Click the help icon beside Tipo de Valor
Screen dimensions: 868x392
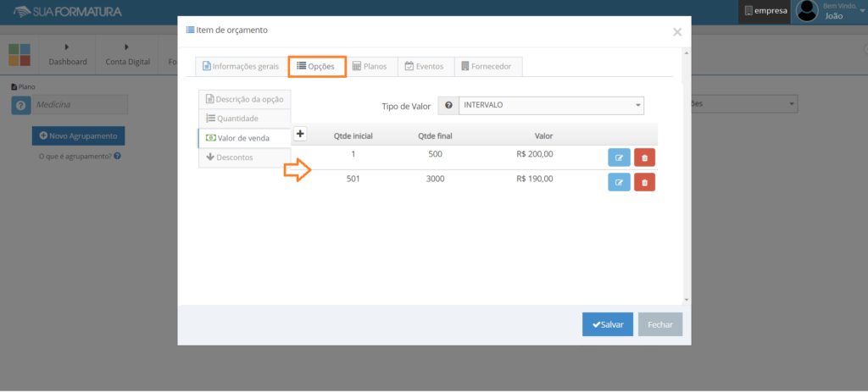click(448, 106)
